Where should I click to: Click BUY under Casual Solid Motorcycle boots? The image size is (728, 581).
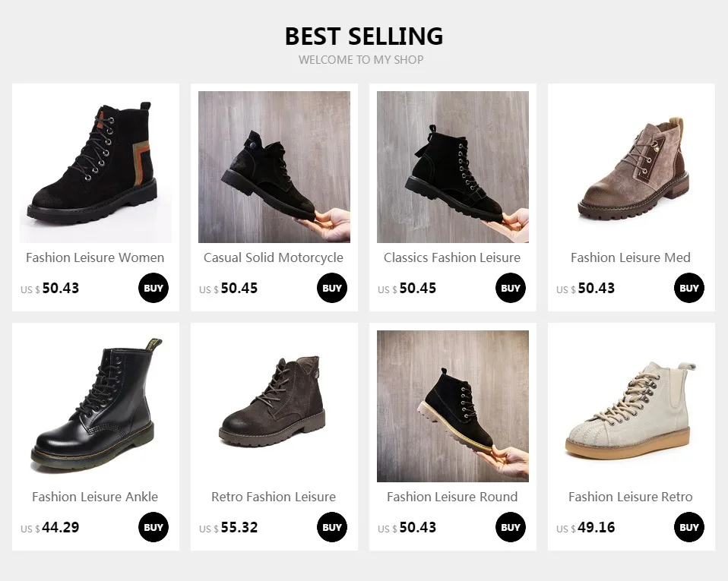coord(332,288)
